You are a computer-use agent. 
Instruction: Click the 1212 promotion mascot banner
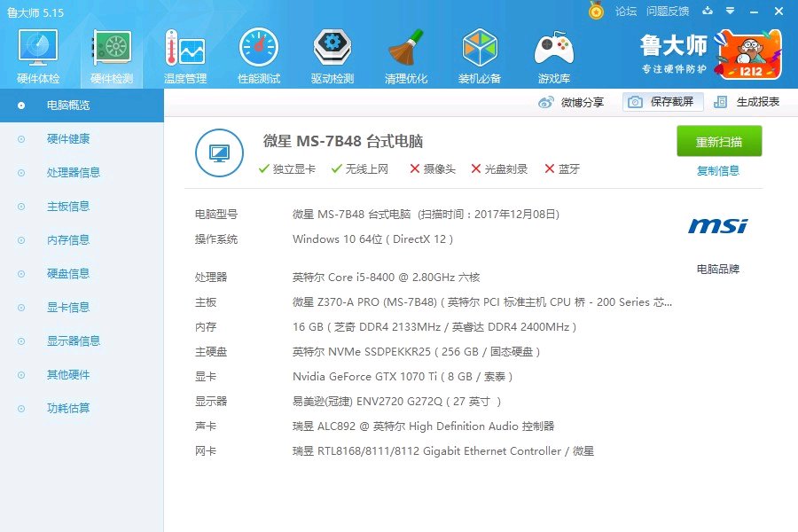click(747, 54)
